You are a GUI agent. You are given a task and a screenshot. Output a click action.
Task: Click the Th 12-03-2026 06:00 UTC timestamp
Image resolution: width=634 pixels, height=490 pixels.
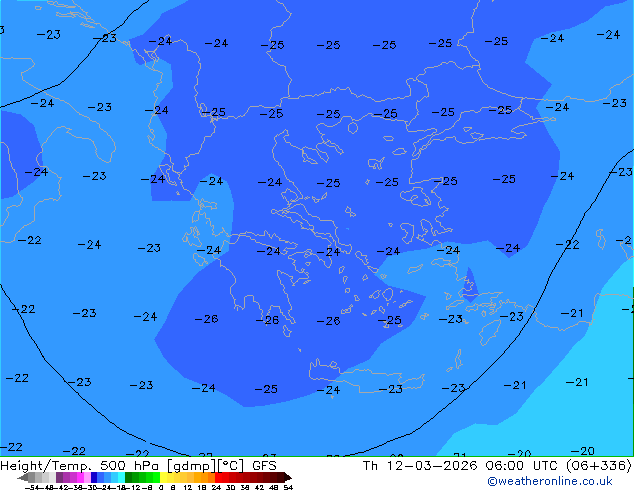coord(463,466)
